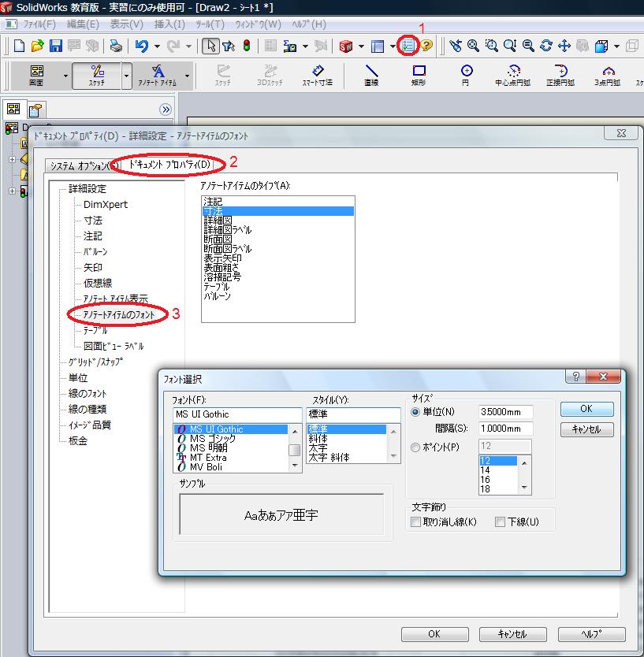
Task: Open a file with the folder icon
Action: tap(38, 46)
